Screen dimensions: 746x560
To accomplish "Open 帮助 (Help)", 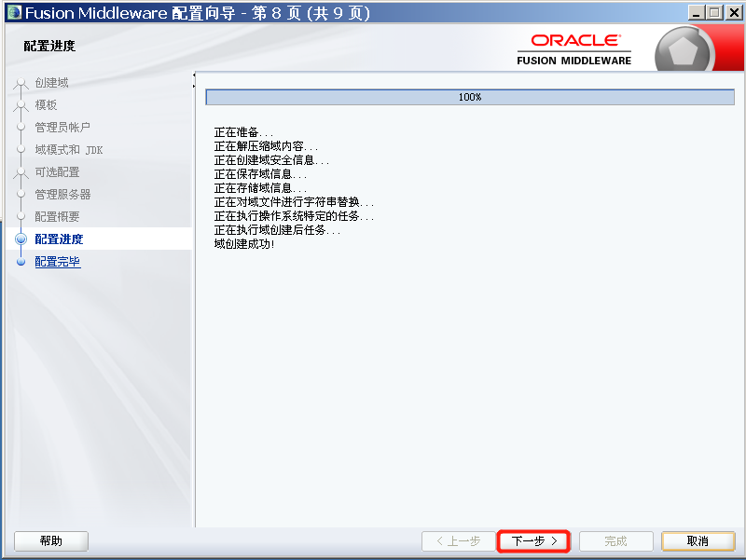I will (x=51, y=541).
